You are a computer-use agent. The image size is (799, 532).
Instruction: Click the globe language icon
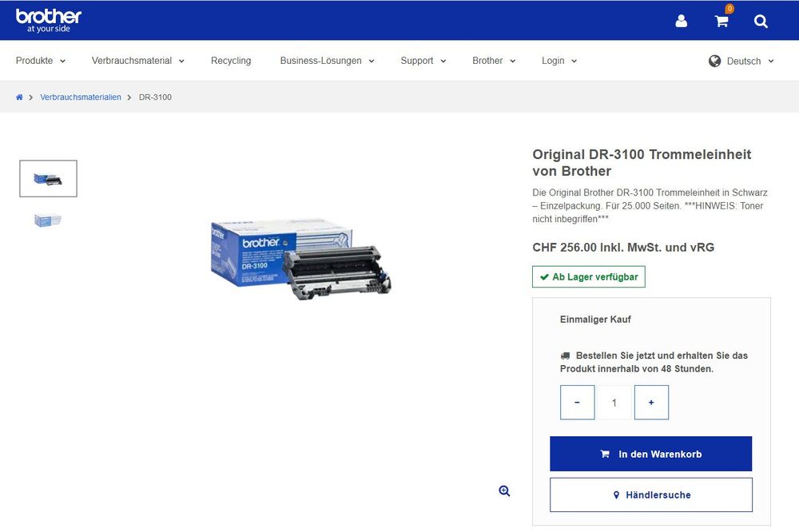click(715, 61)
